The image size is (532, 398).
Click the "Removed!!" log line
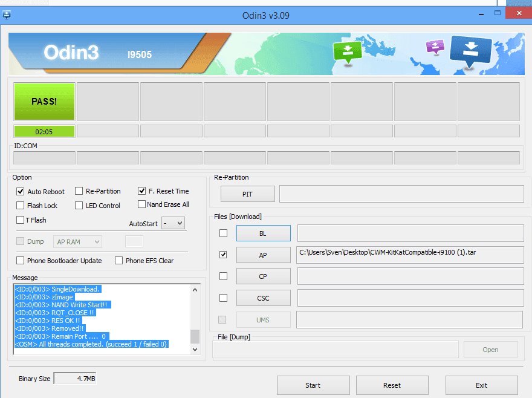pos(50,328)
